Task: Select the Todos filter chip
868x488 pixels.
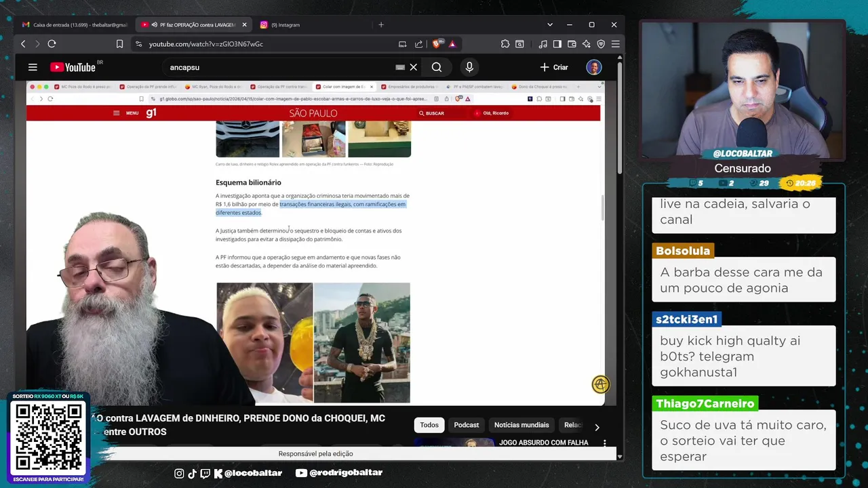Action: (429, 425)
